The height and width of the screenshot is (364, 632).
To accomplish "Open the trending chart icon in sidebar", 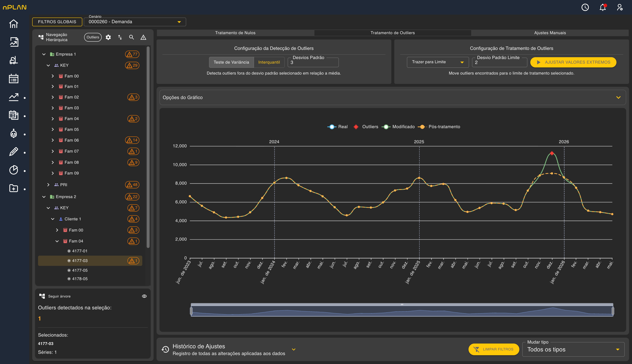I will [x=14, y=97].
